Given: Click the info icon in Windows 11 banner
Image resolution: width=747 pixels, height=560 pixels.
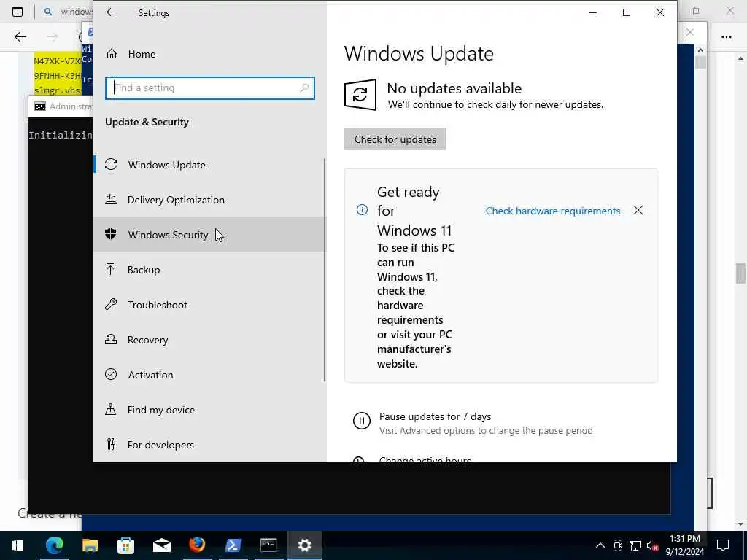Looking at the screenshot, I should [x=362, y=210].
